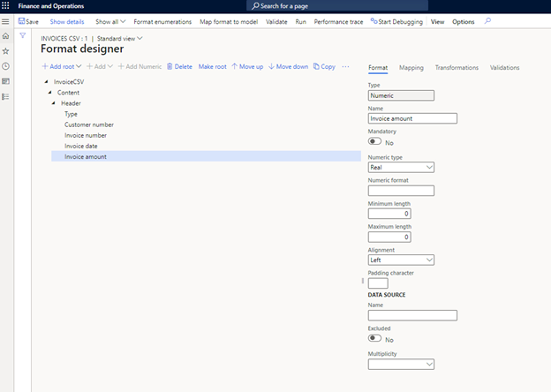Click the filter funnel icon
The width and height of the screenshot is (551, 392).
point(22,35)
